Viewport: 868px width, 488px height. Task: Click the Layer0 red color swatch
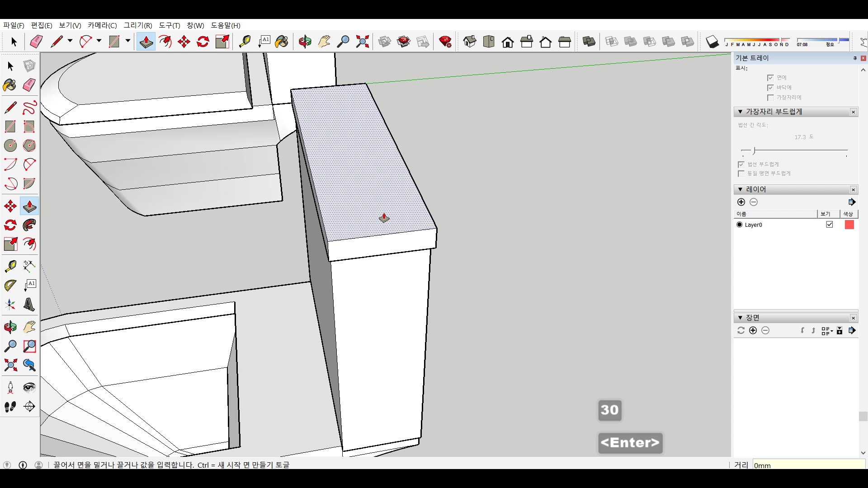click(849, 225)
